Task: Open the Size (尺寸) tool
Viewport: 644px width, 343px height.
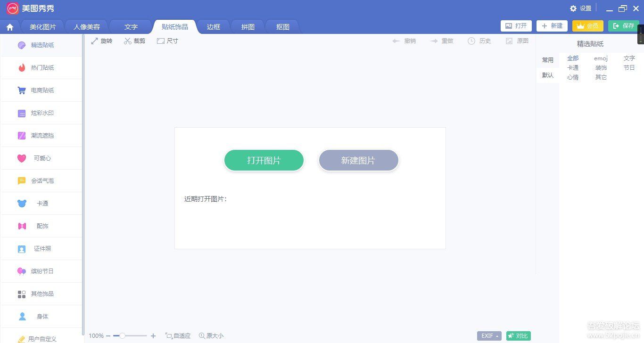Action: click(167, 41)
